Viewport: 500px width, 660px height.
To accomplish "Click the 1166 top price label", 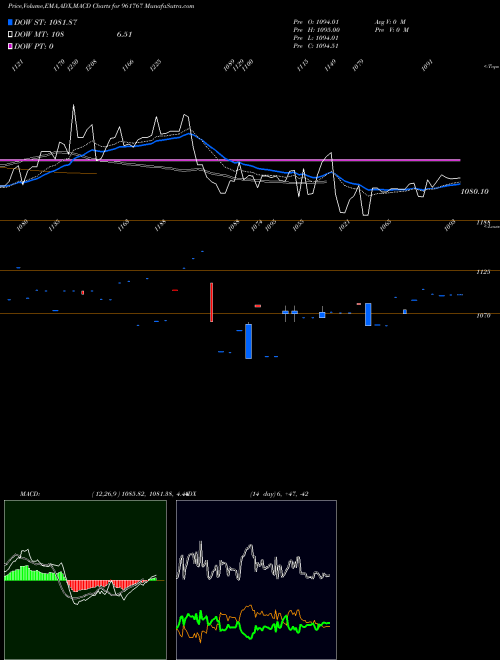I will click(x=128, y=65).
